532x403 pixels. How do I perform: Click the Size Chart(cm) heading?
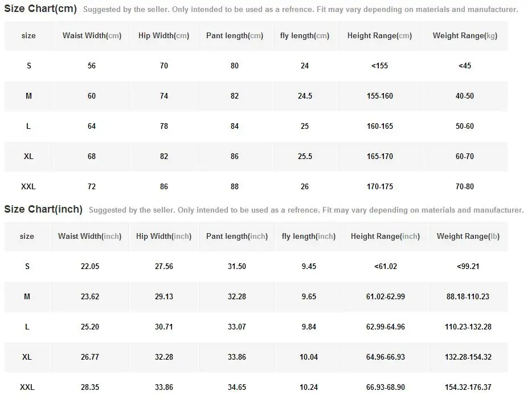tap(40, 9)
